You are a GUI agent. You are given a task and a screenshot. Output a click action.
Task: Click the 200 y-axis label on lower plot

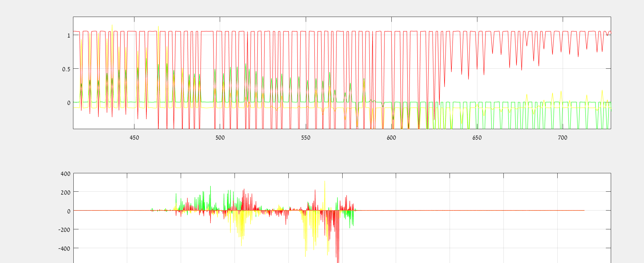(65, 192)
